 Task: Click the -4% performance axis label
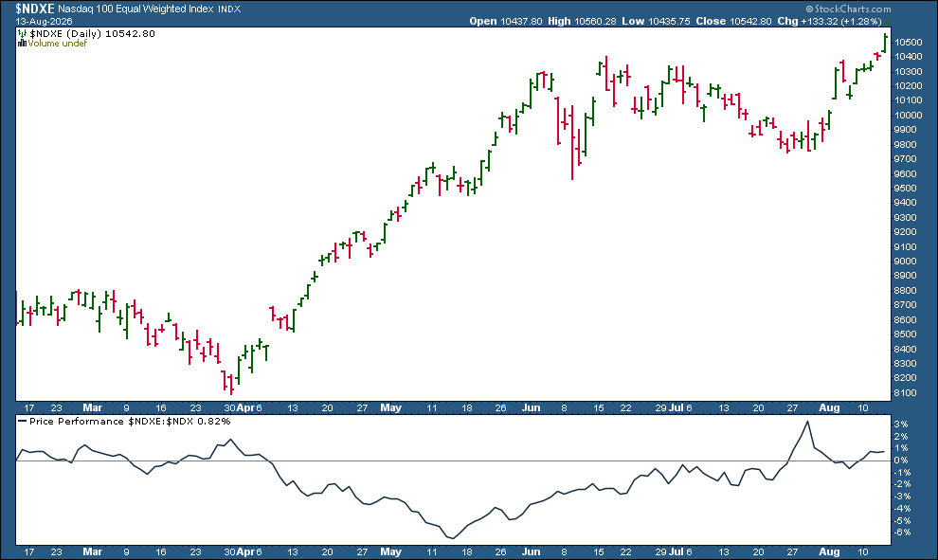tap(903, 509)
